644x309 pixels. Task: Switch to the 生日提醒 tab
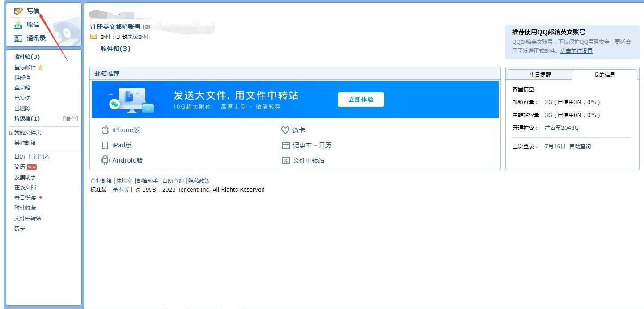point(539,75)
